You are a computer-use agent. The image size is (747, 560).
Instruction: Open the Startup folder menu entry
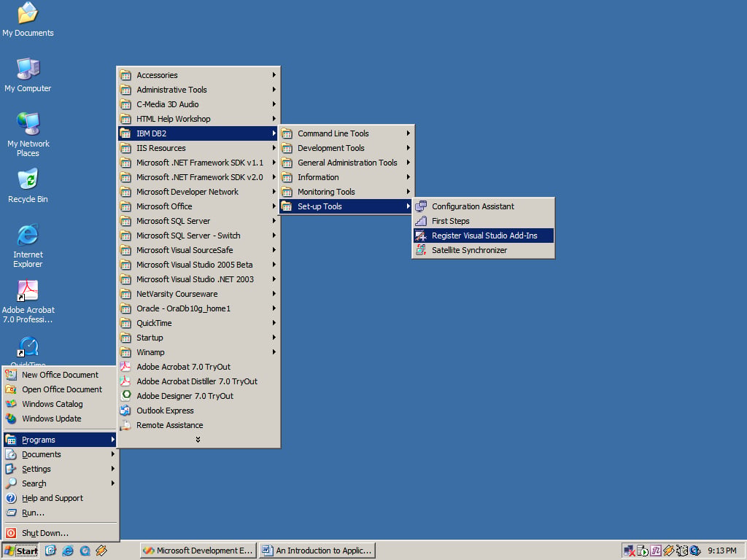tap(198, 338)
